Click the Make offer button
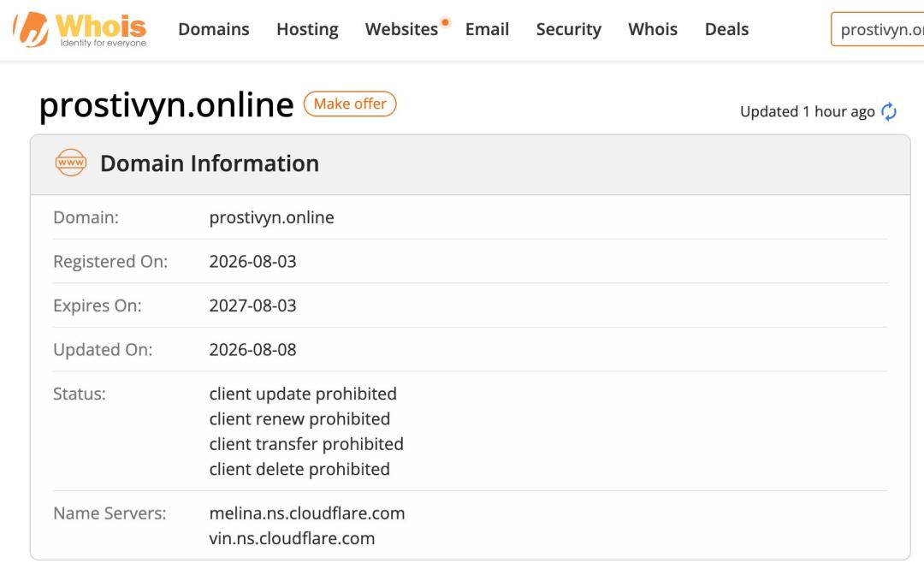 coord(350,104)
